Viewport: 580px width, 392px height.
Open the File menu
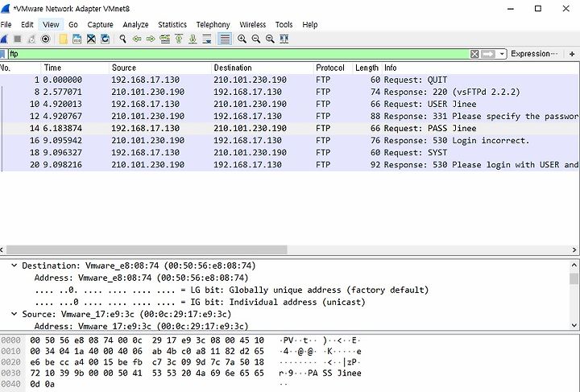pyautogui.click(x=6, y=25)
